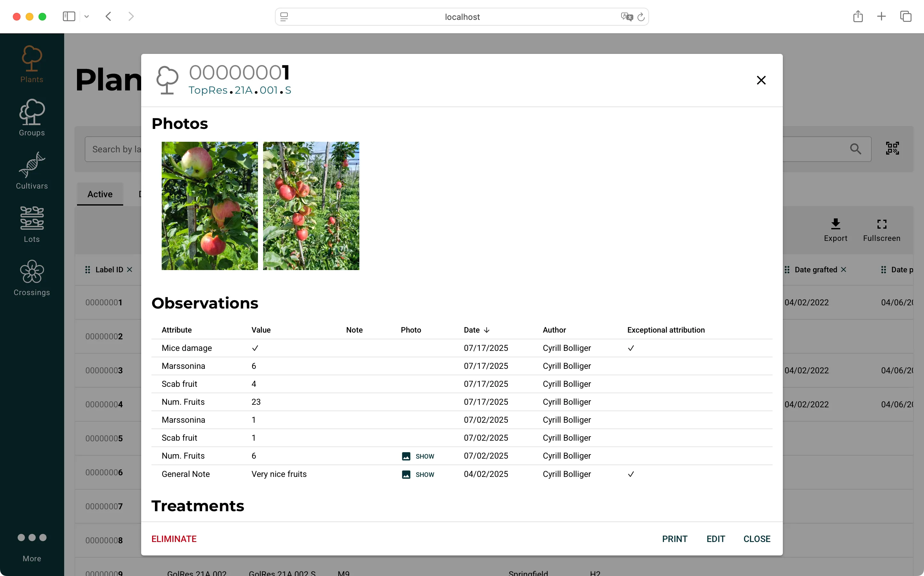This screenshot has height=576, width=924.
Task: Toggle the Safari sidebar
Action: (69, 16)
